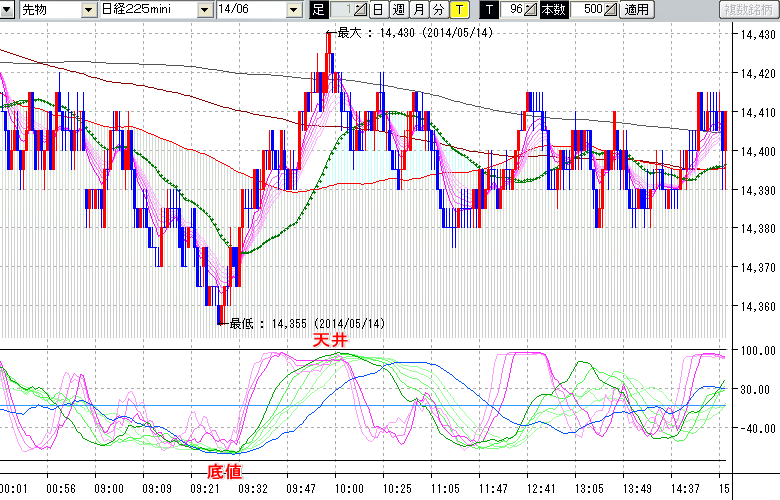The image size is (780, 500).
Task: Click the black T label icon
Action: tap(488, 10)
